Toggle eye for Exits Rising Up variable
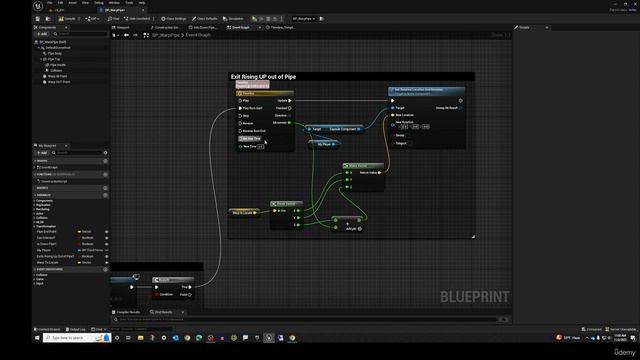Screen dimensions: 640x360 click(107, 256)
